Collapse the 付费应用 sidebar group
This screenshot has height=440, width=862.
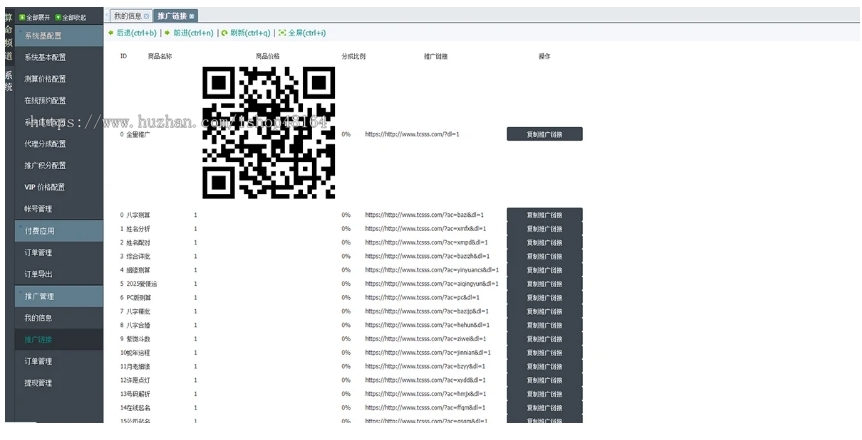click(59, 231)
